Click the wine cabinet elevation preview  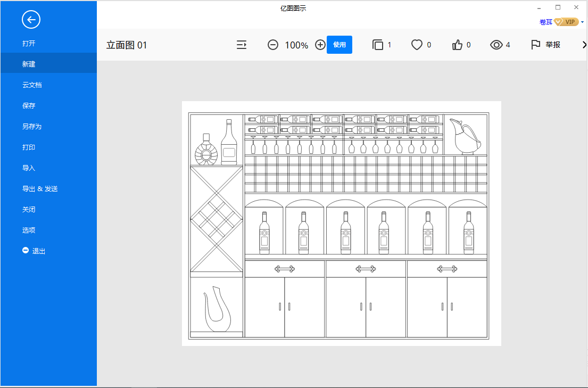(x=341, y=224)
